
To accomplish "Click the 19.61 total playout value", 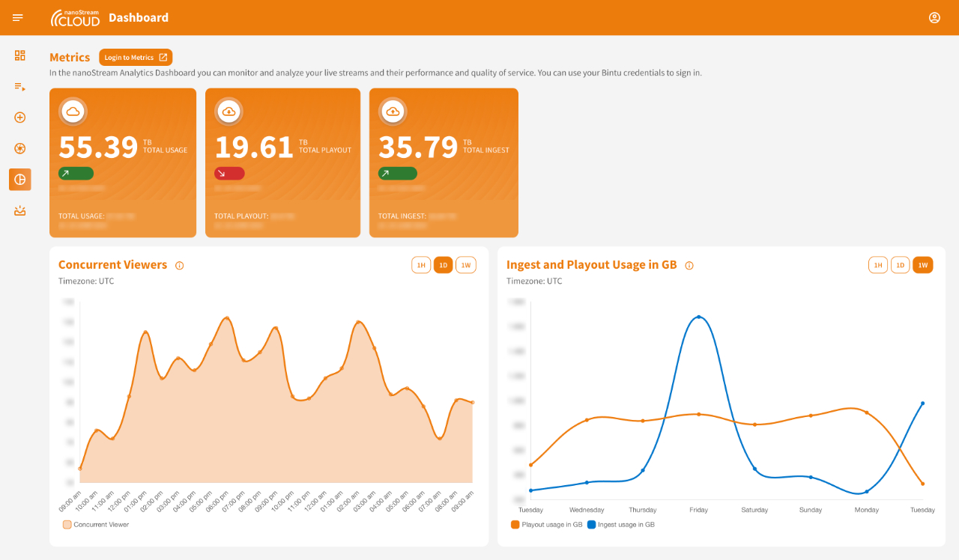I will click(x=254, y=147).
